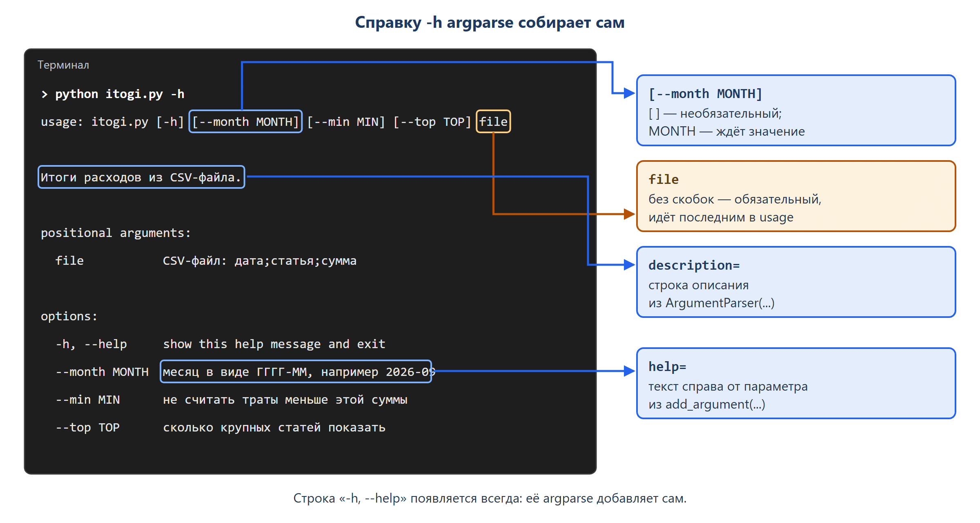Click the 'description=' callout heading

click(694, 266)
